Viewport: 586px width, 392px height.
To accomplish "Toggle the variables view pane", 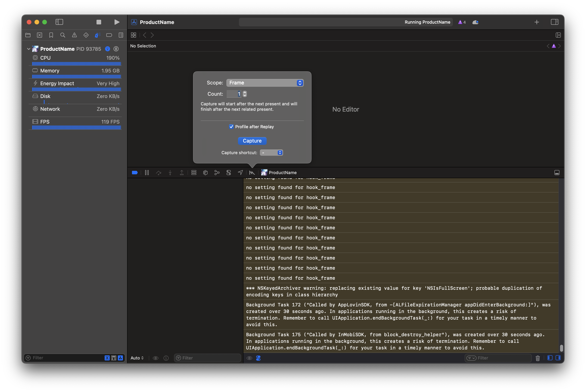I will coord(550,358).
